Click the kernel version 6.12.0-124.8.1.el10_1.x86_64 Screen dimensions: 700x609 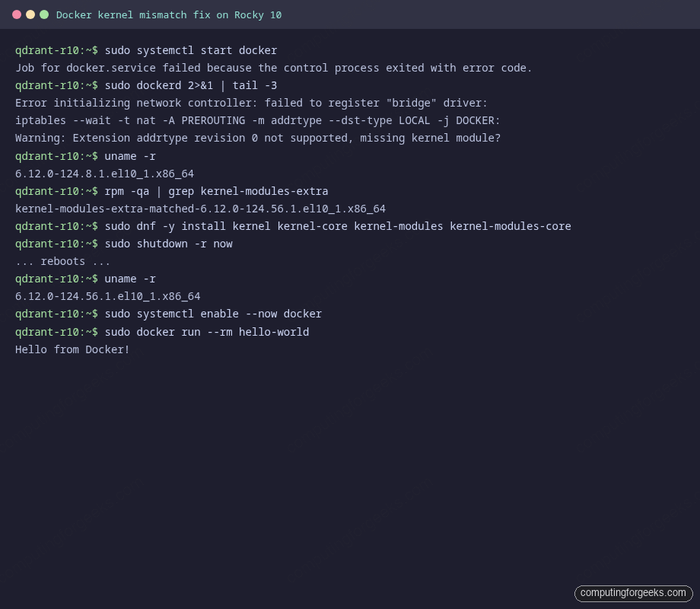click(104, 174)
